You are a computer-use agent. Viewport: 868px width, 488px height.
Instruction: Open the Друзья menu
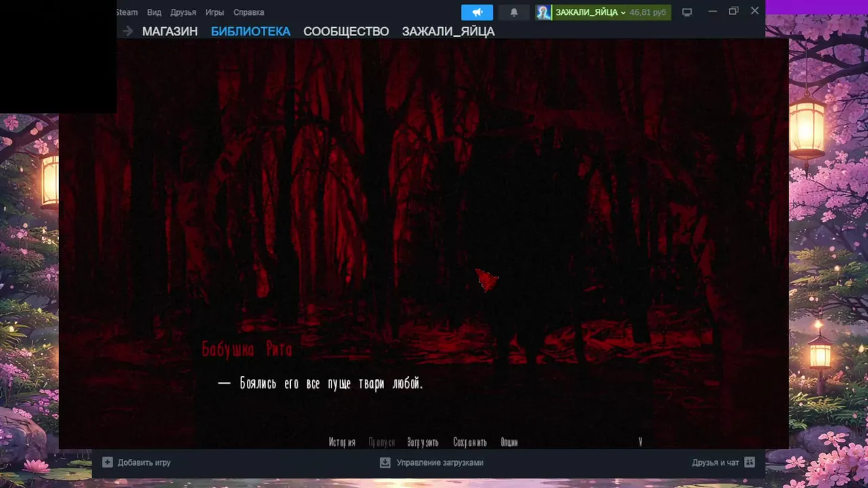click(x=183, y=12)
